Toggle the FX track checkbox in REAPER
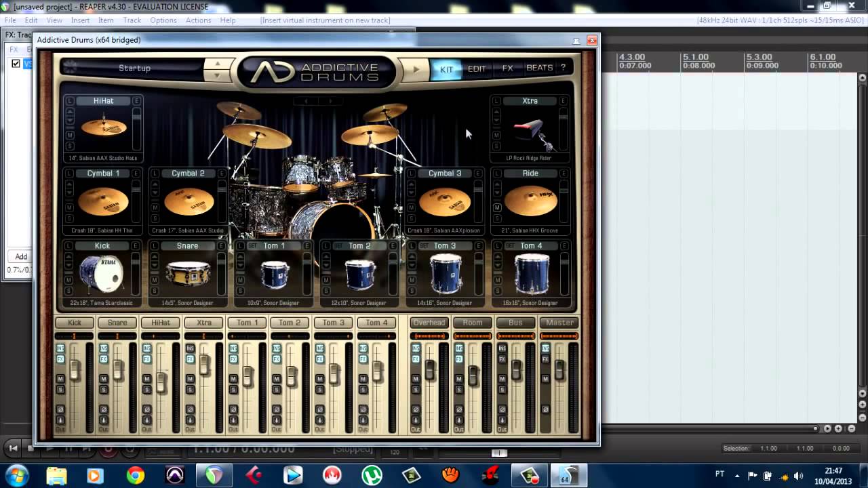This screenshot has height=488, width=868. (16, 64)
